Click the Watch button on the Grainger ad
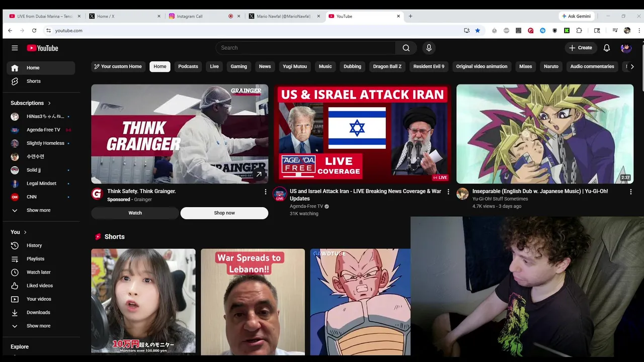 click(x=135, y=213)
